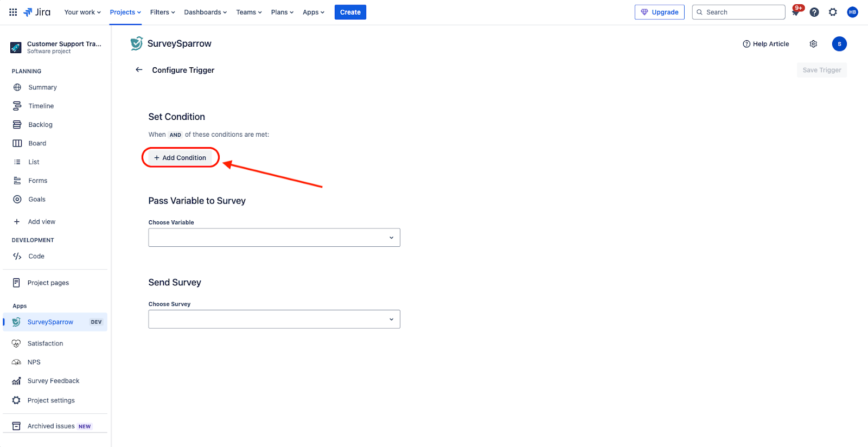Open the help question mark icon

[814, 12]
